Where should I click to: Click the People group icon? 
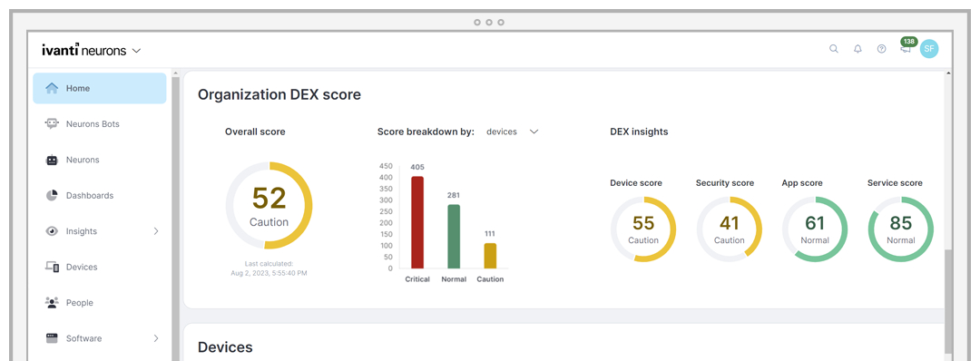52,302
